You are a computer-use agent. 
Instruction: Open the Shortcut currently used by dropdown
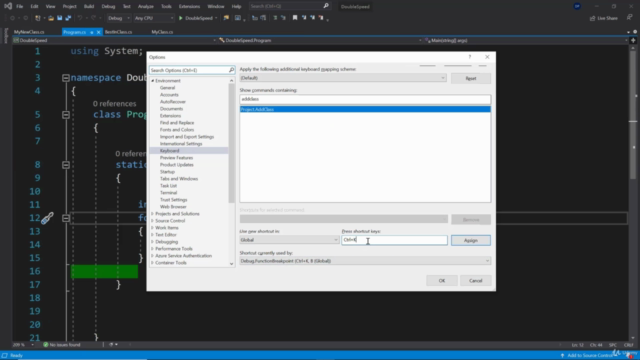pos(365,261)
